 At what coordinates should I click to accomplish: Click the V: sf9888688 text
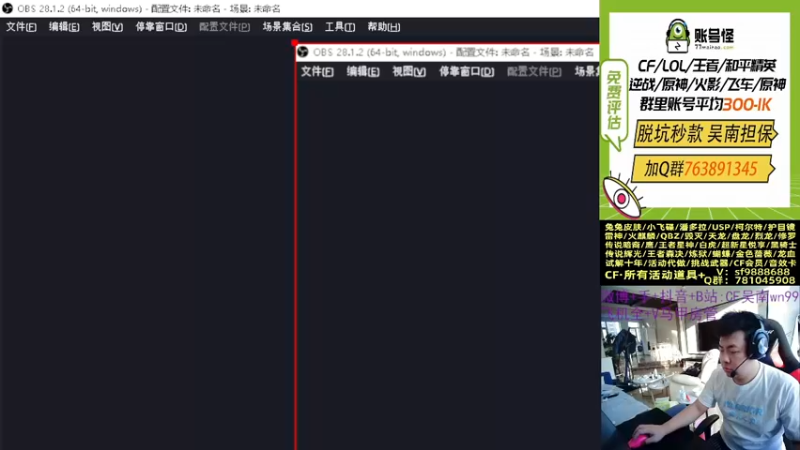[753, 272]
